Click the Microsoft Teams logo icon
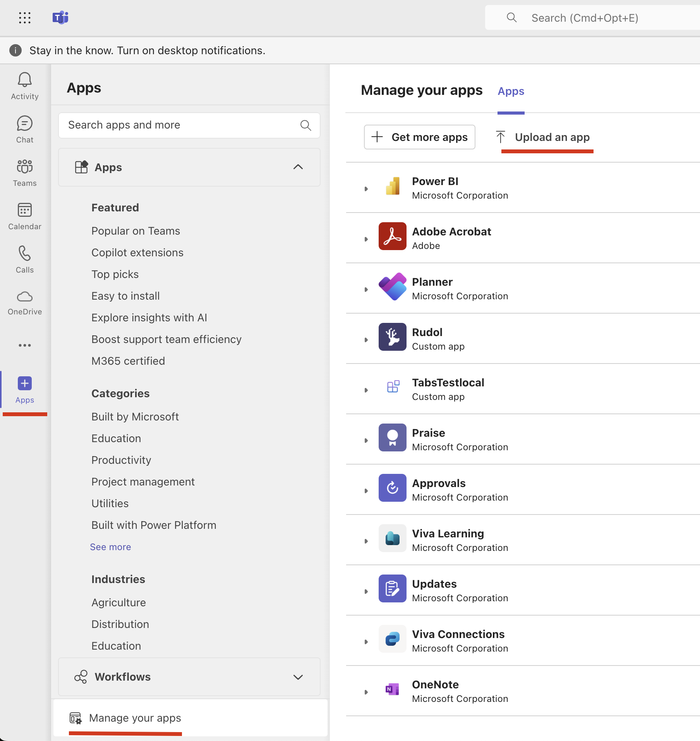 (x=60, y=18)
